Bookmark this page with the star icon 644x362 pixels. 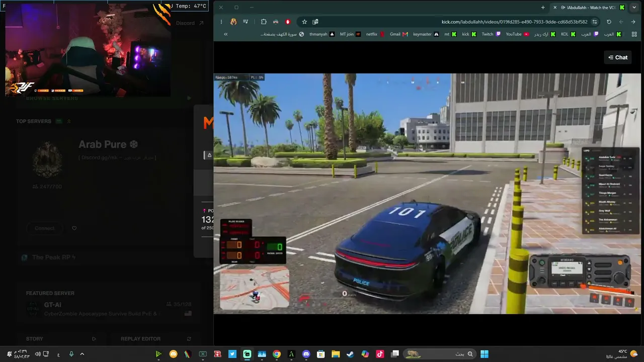pos(304,22)
